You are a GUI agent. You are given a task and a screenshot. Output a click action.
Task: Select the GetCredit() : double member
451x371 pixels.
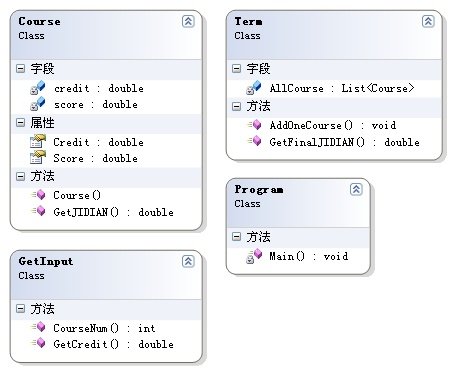coord(113,344)
